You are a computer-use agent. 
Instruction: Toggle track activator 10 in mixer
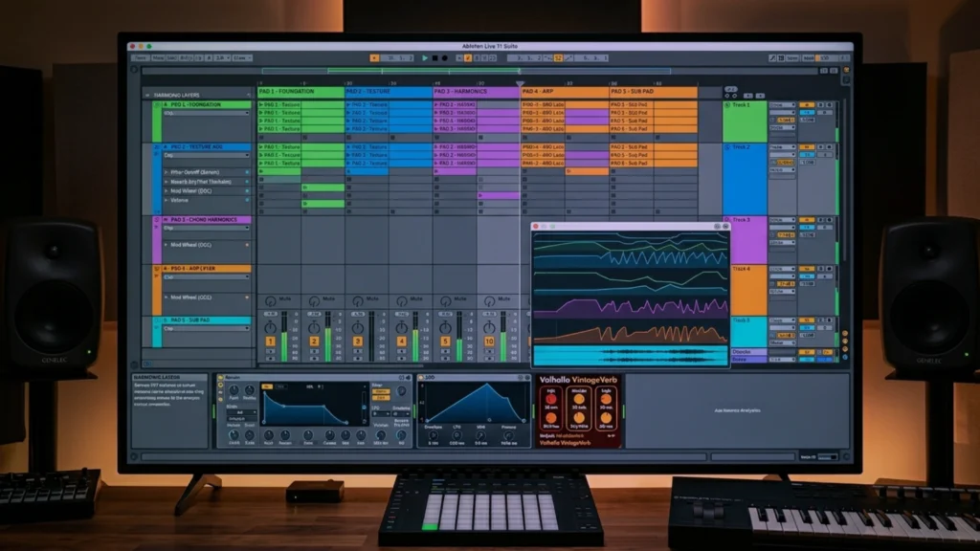(x=489, y=342)
